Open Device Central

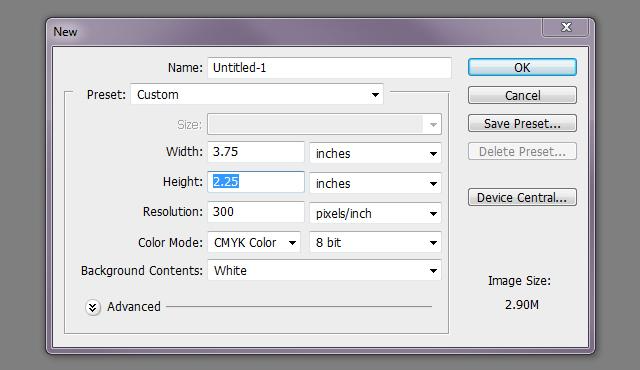pyautogui.click(x=522, y=197)
